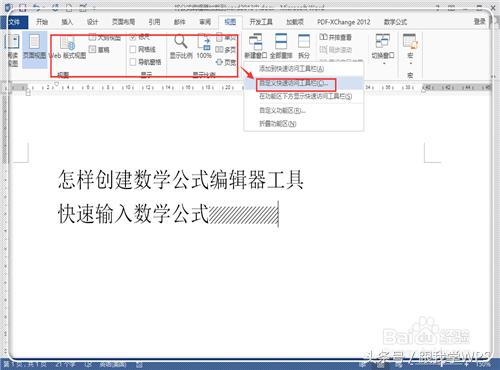Click word count 21个字 in status bar
This screenshot has width=500, height=370.
[x=65, y=365]
